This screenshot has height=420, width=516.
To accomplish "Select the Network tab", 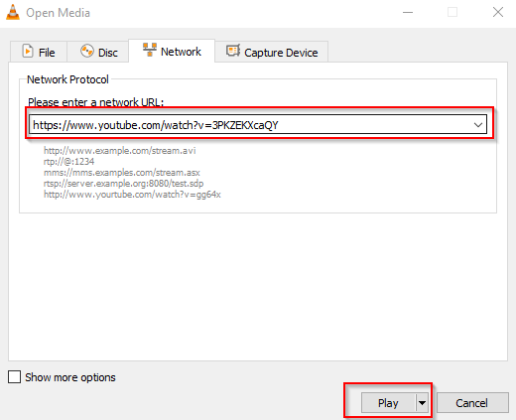I will [172, 51].
